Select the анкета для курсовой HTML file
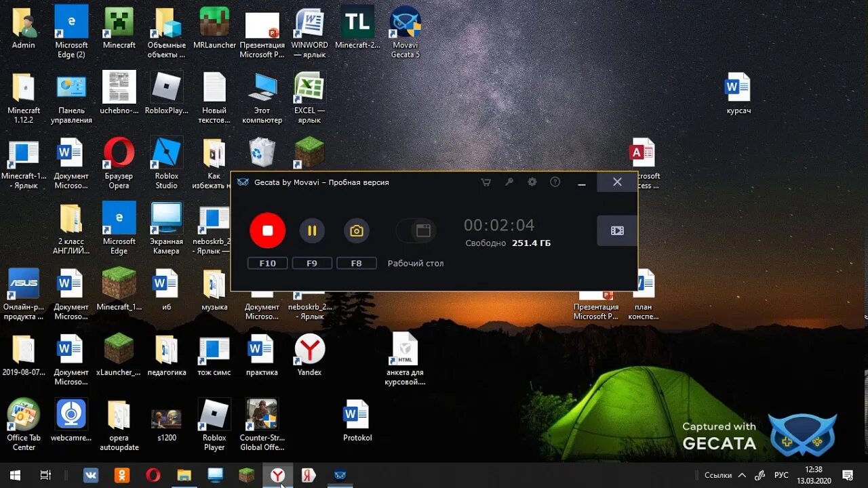This screenshot has width=868, height=488. tap(406, 359)
